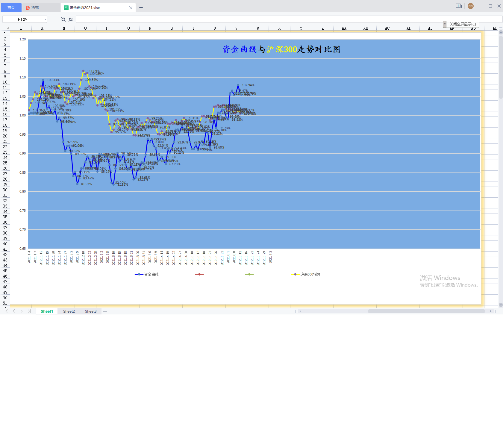The width and height of the screenshot is (503, 448).
Task: Jump to last sheet with navigation arrow
Action: point(29,311)
